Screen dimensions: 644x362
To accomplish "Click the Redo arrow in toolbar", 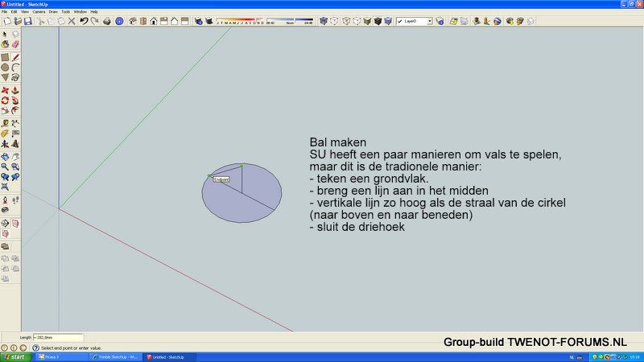I will 95,21.
